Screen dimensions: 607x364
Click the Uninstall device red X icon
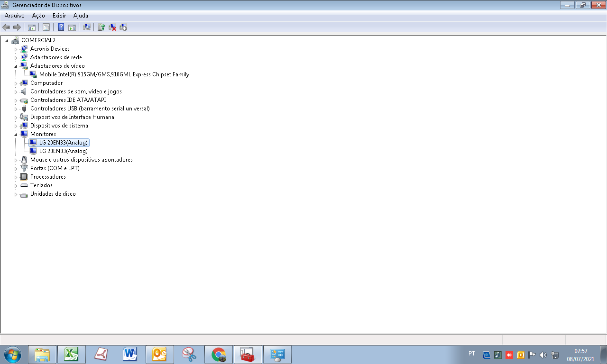tap(112, 27)
